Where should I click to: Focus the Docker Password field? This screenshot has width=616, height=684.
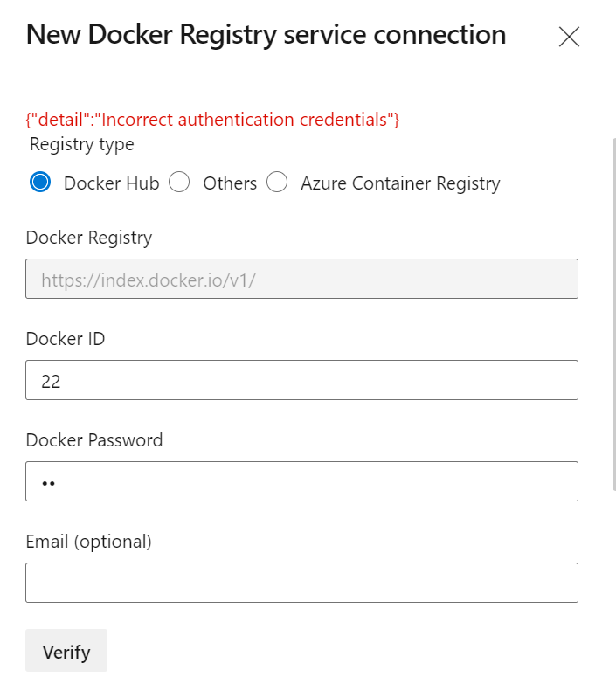[x=302, y=481]
